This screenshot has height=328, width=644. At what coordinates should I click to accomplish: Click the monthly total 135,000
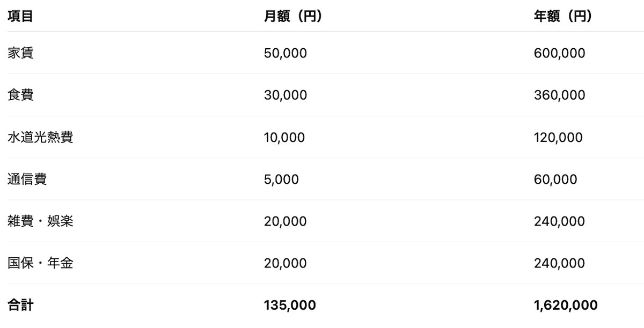coord(290,305)
